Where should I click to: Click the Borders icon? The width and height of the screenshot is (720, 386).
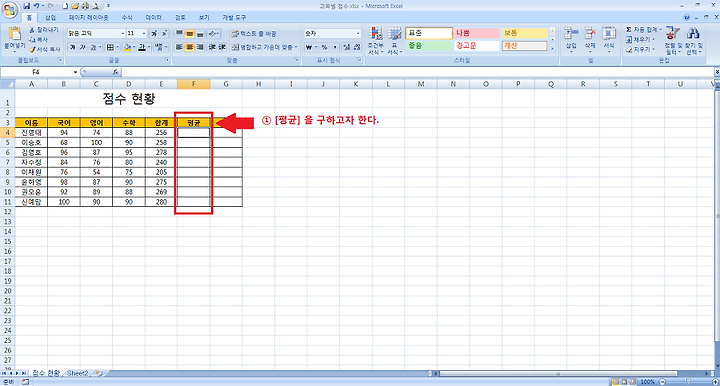tap(110, 47)
